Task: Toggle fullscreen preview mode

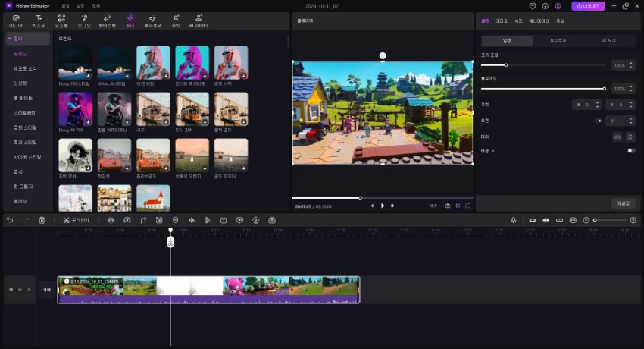Action: click(468, 206)
